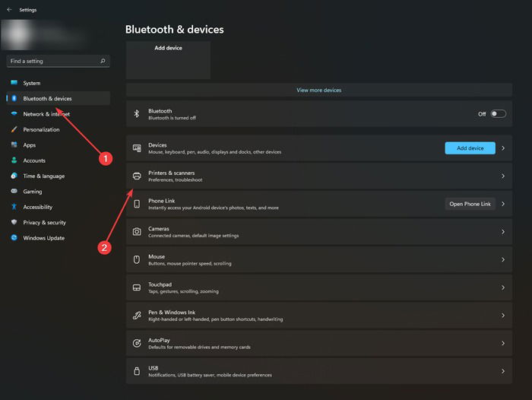Viewport: 532px width, 400px height.
Task: Click the USB icon in USB row
Action: click(137, 371)
